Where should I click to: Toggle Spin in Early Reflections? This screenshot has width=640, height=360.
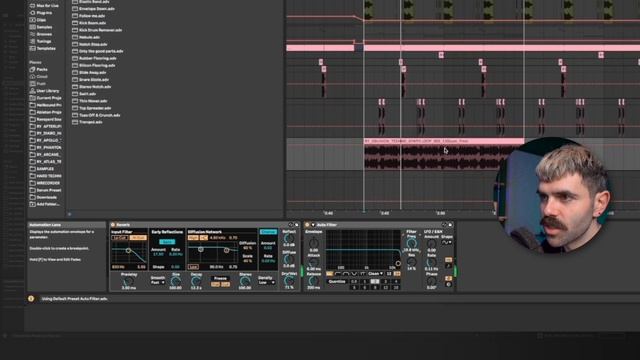tap(167, 242)
